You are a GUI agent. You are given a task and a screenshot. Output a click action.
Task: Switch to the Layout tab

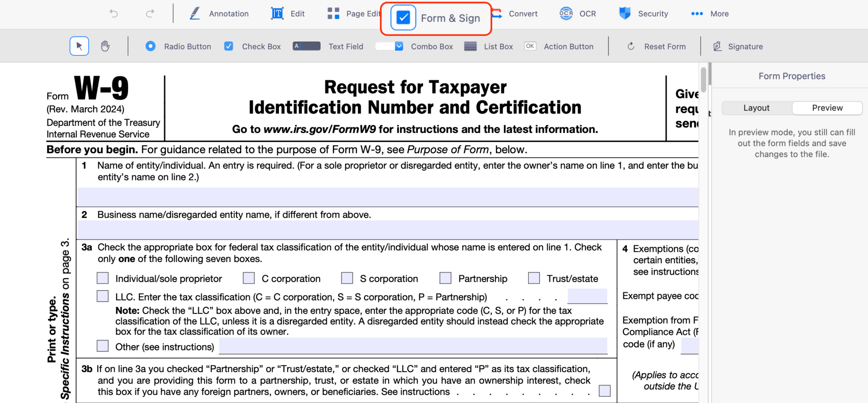(x=757, y=108)
